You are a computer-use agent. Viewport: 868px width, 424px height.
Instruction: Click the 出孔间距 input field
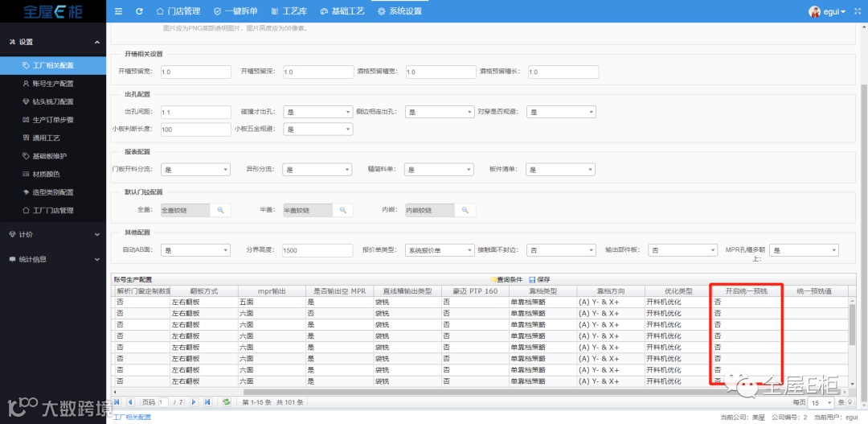195,112
